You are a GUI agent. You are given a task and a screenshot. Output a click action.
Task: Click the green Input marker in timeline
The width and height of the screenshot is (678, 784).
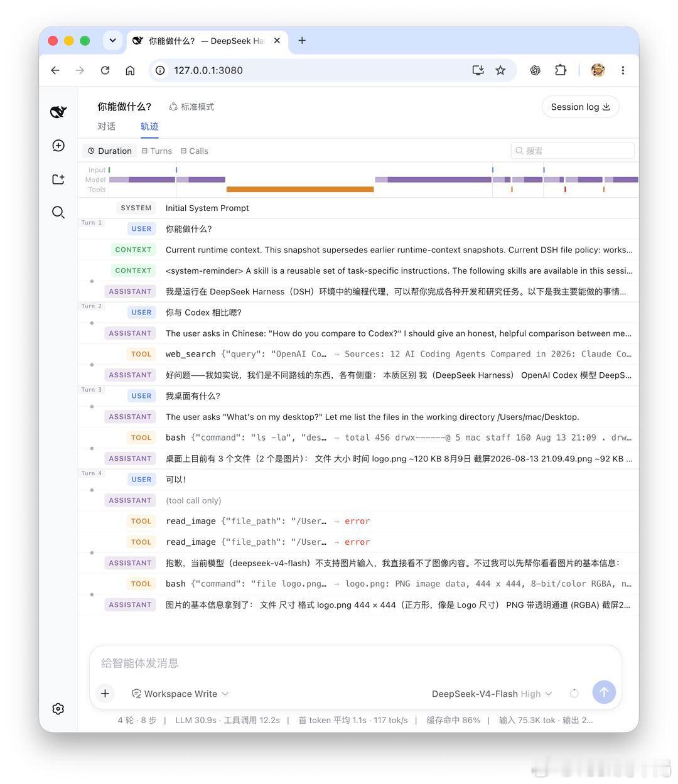coord(109,169)
